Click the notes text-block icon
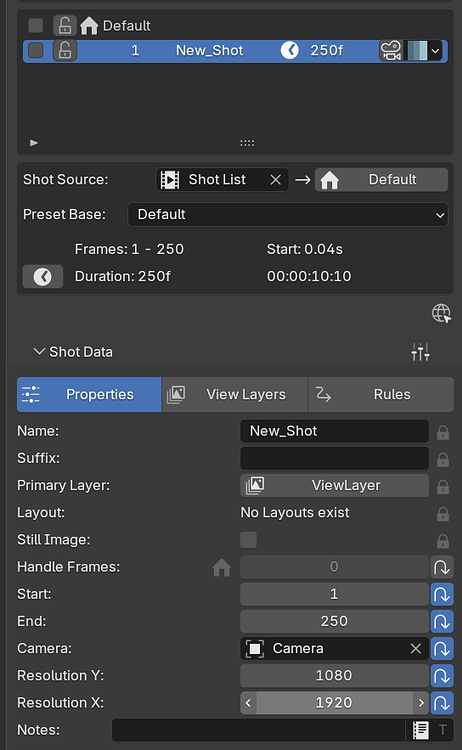The height and width of the screenshot is (750, 462). click(x=420, y=730)
